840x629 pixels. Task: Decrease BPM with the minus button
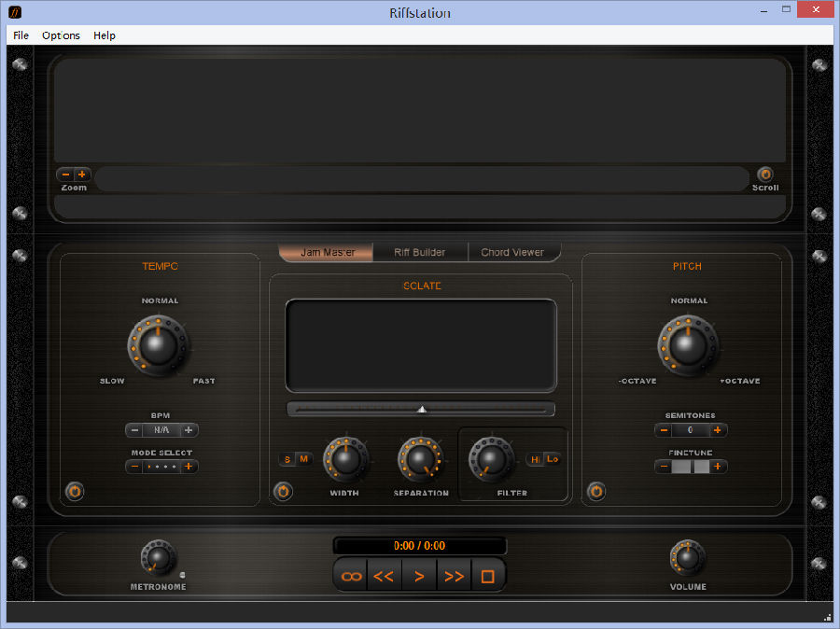coord(135,429)
